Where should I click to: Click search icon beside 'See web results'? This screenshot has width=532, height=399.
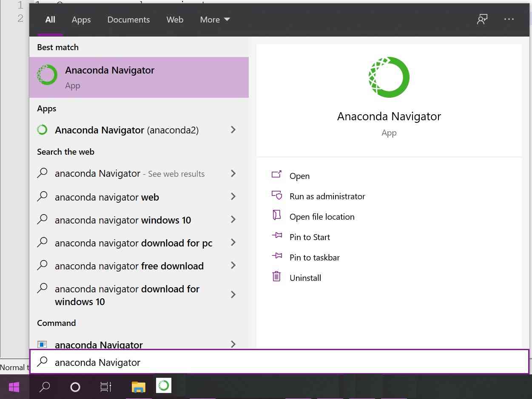point(42,173)
